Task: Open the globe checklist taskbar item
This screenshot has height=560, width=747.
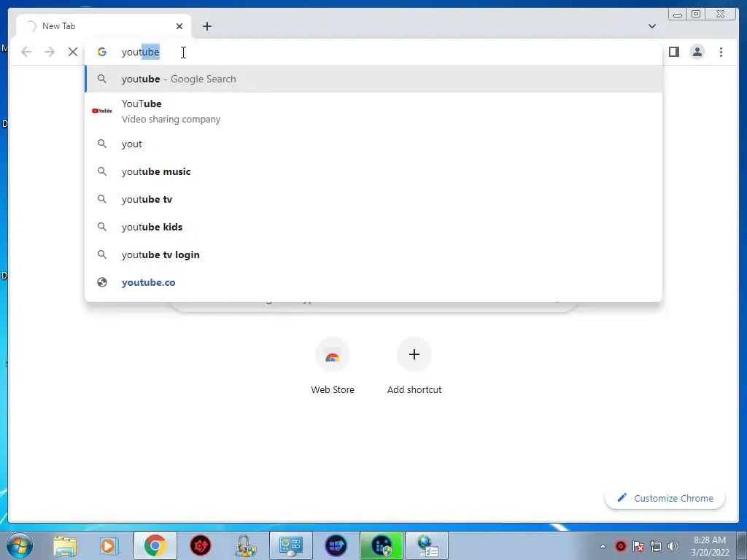Action: pyautogui.click(x=427, y=545)
